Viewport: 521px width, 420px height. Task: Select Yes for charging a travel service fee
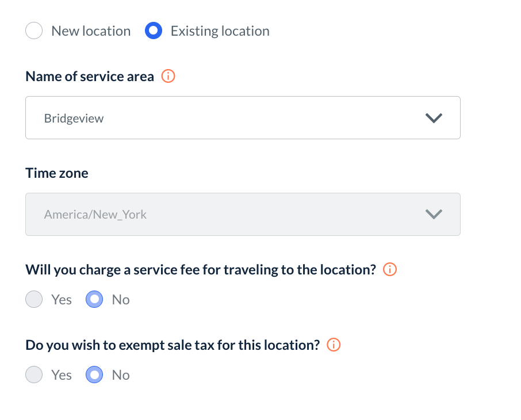click(x=34, y=300)
